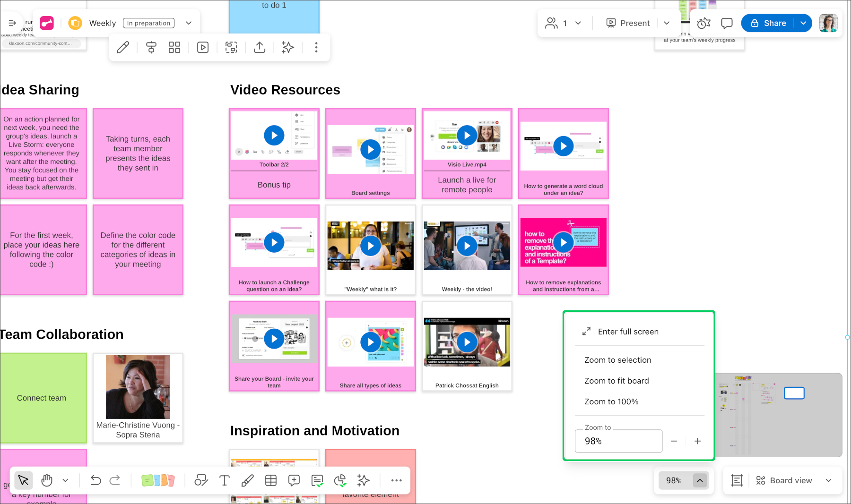Open the comments chat icon
This screenshot has width=851, height=504.
tap(727, 23)
